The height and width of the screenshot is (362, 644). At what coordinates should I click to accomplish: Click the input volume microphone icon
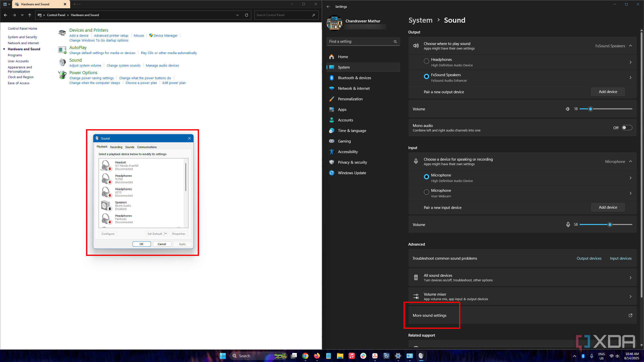coord(568,224)
